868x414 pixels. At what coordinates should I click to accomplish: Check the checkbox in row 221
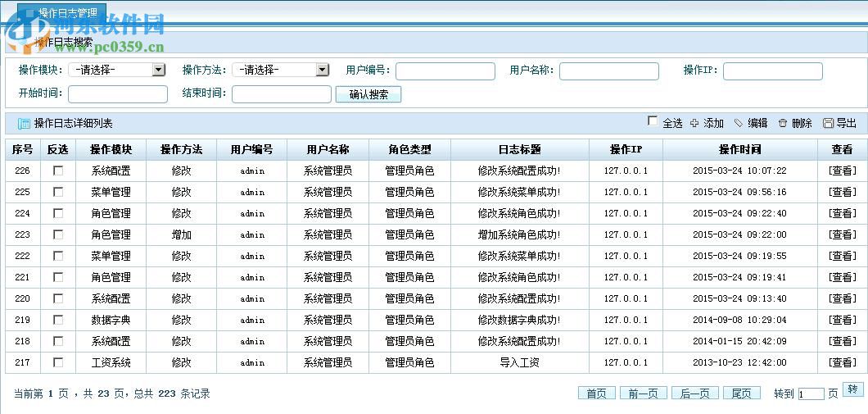(x=58, y=277)
